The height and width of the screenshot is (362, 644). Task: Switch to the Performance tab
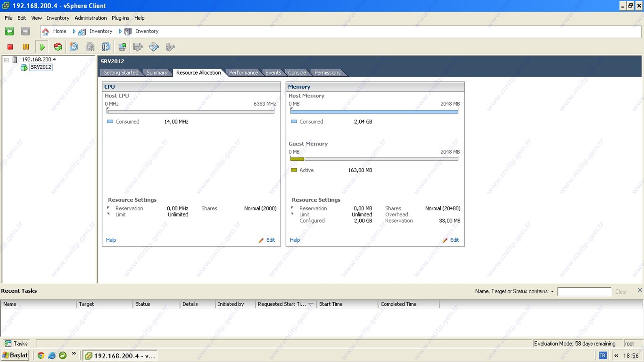244,73
